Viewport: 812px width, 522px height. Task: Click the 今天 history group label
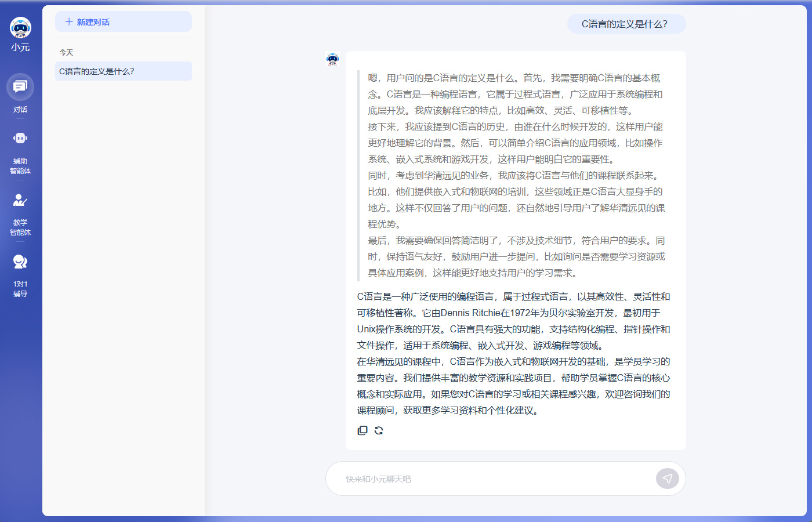66,53
